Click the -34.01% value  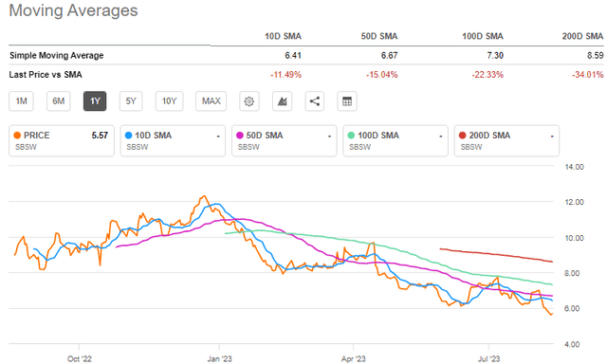point(588,75)
